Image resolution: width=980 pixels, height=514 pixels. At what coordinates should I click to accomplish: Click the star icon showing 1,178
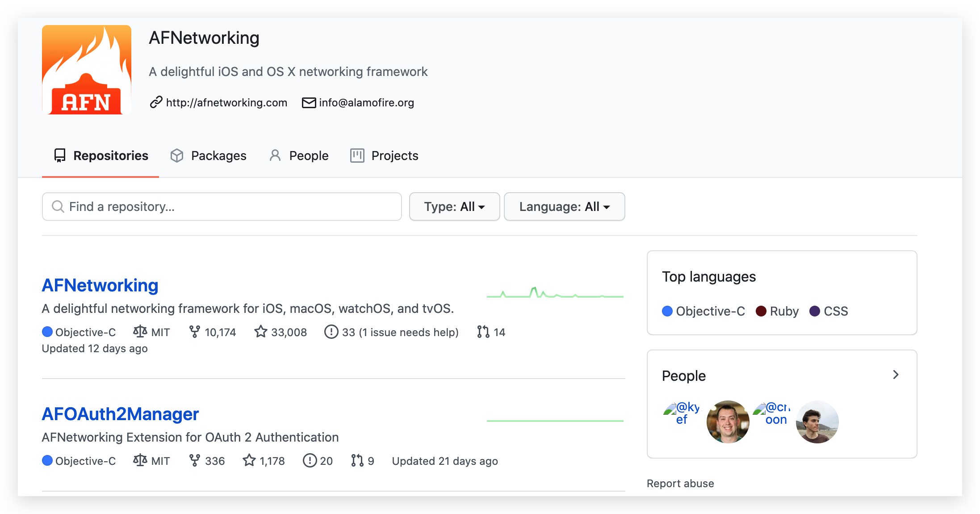(x=249, y=460)
